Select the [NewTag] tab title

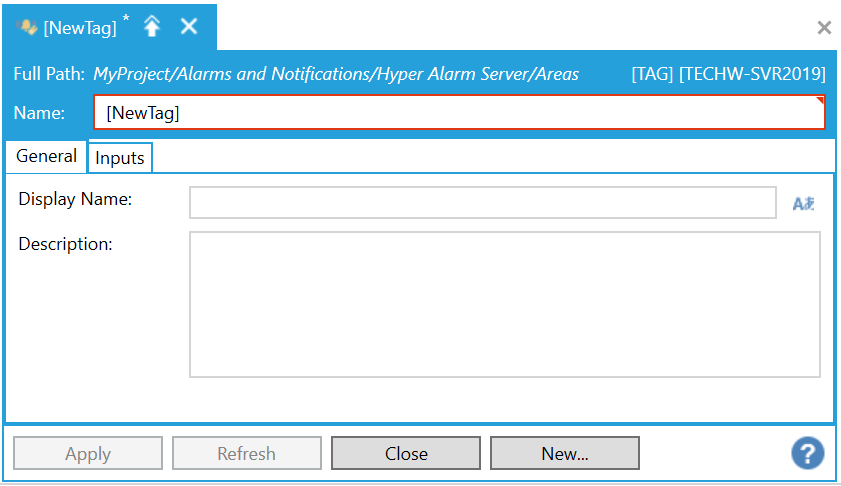pyautogui.click(x=80, y=28)
